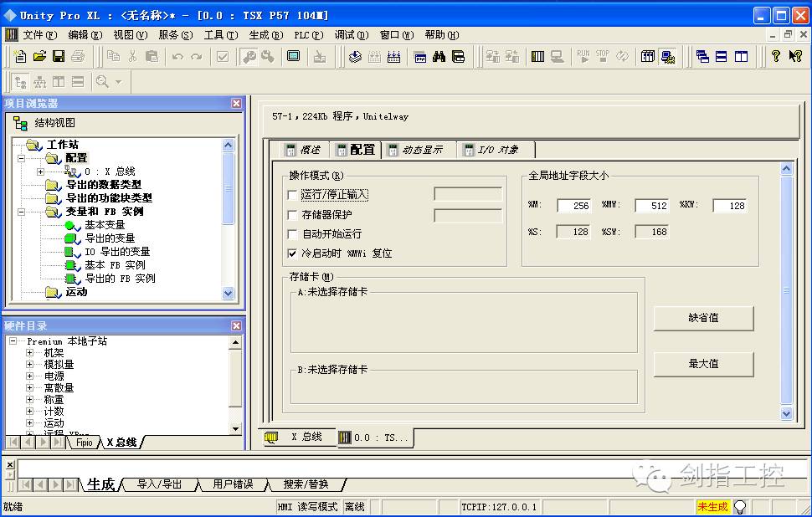Collapse the 变量和 FB 实例 node

(22, 212)
